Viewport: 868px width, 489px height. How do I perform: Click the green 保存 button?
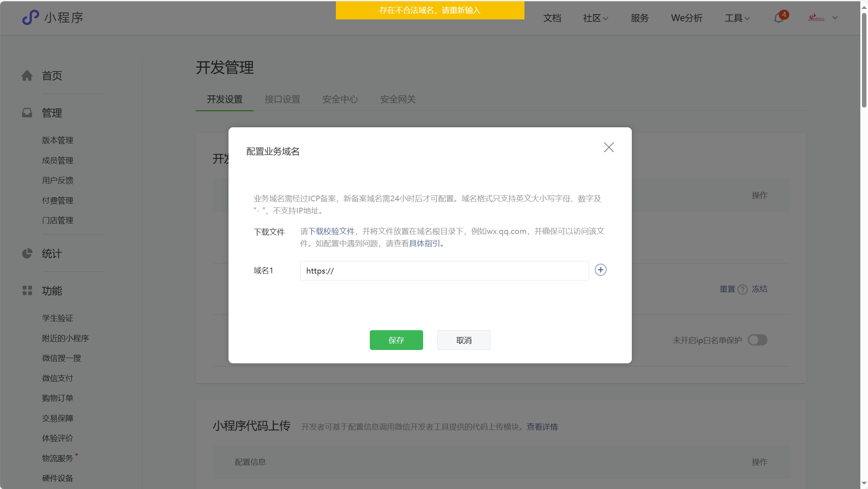tap(396, 340)
